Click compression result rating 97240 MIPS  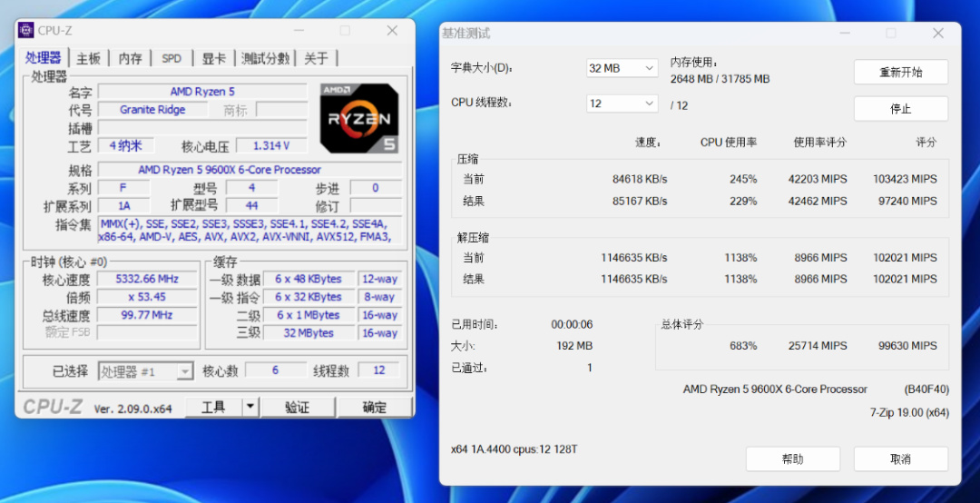coord(908,201)
